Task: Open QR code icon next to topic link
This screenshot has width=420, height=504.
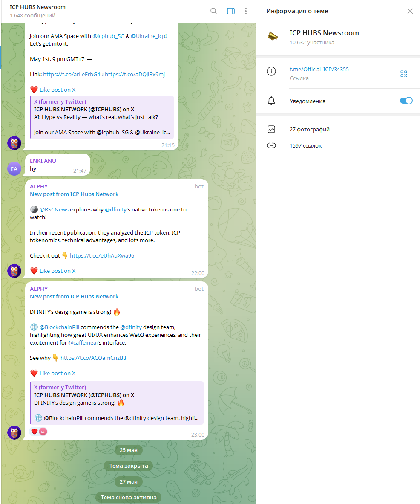Action: [404, 73]
